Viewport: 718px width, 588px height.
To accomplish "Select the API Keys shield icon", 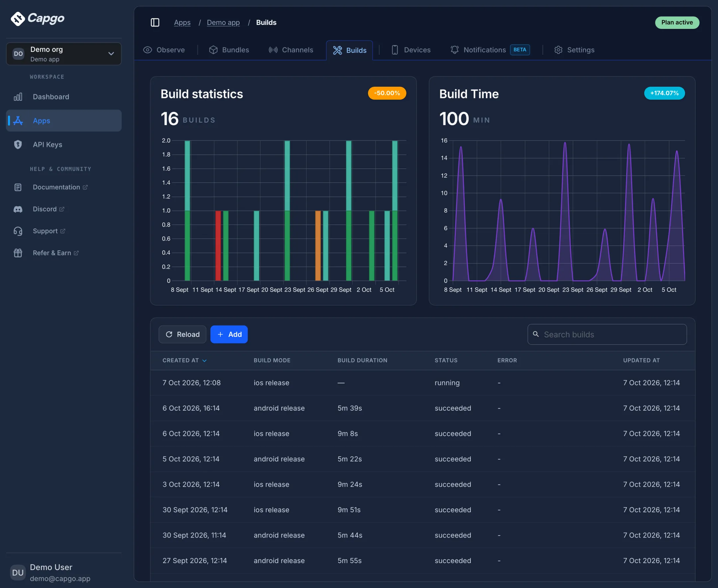I will coord(18,145).
